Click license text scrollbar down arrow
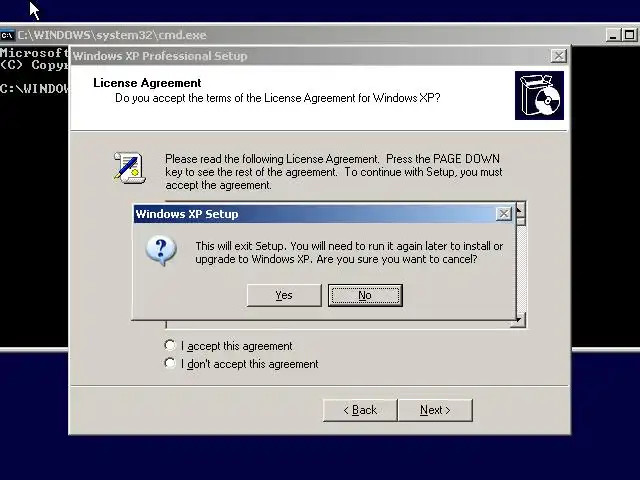This screenshot has width=640, height=480. pyautogui.click(x=518, y=320)
